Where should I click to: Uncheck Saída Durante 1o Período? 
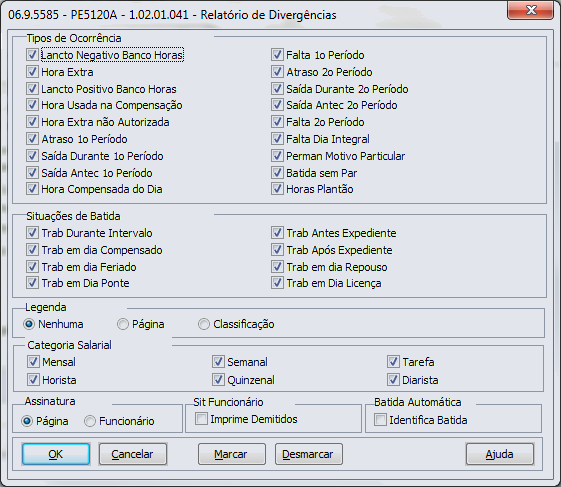tap(32, 156)
